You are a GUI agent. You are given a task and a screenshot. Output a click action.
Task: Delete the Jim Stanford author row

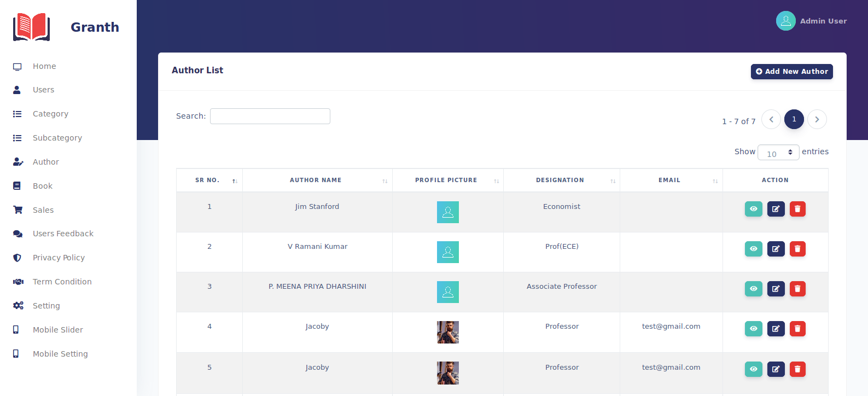pyautogui.click(x=797, y=209)
